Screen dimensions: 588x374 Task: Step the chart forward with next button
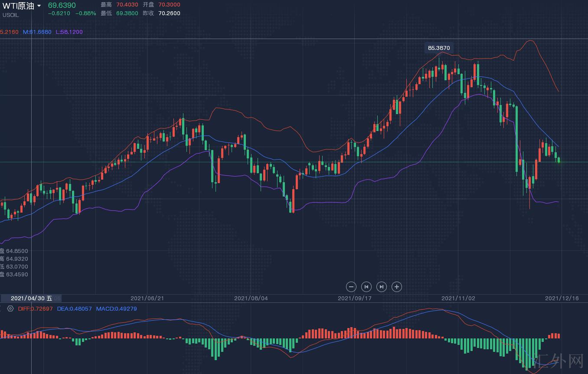point(382,287)
